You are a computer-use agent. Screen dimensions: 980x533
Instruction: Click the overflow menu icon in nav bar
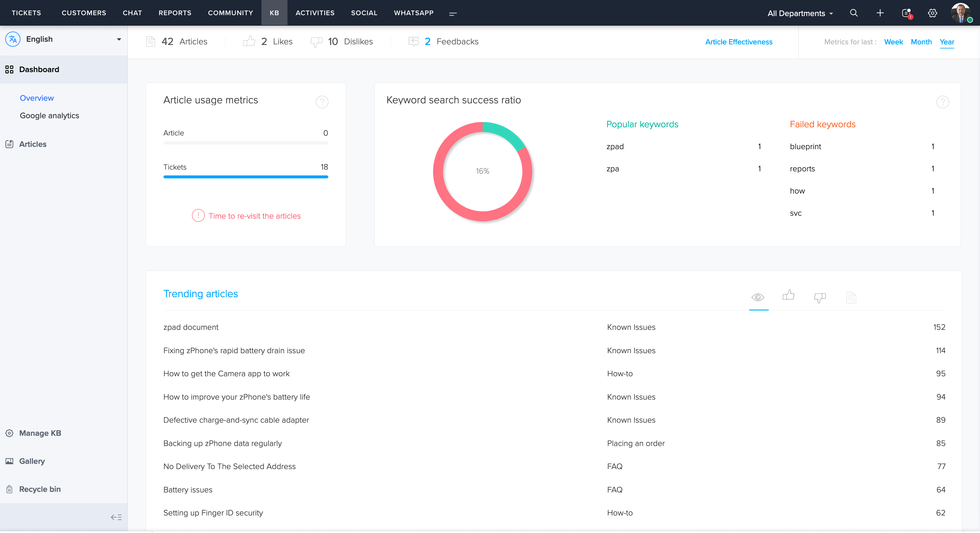tap(453, 13)
